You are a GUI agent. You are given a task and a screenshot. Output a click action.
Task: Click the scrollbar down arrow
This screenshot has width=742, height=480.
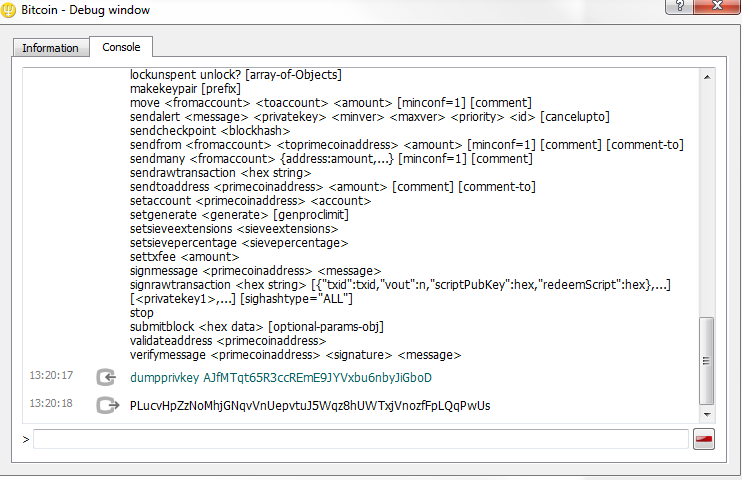[707, 415]
